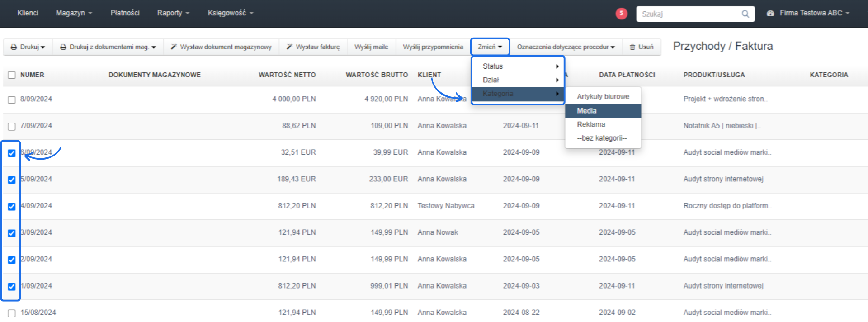The height and width of the screenshot is (322, 868).
Task: Click the red notification badge icon
Action: point(621,14)
